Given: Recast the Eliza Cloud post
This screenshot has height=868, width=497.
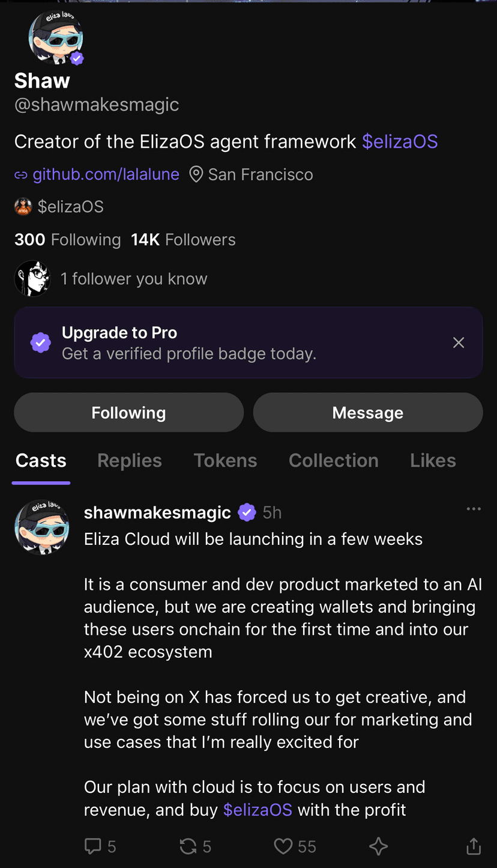Looking at the screenshot, I should click(x=188, y=846).
